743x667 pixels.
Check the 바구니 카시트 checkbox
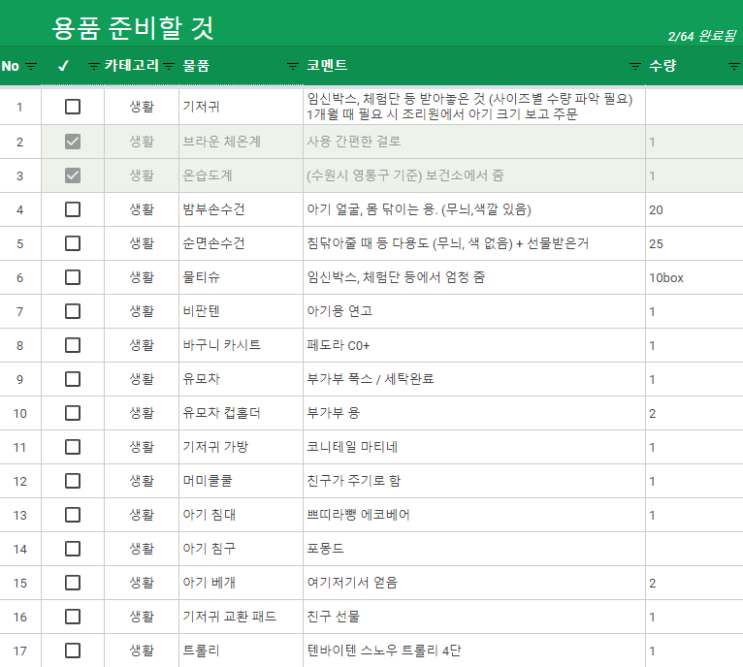[72, 345]
